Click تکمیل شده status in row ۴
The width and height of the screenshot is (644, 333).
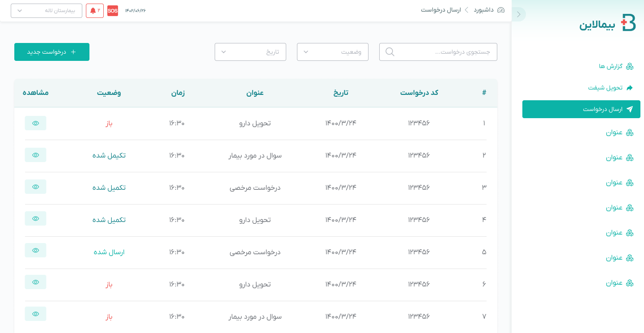pos(109,220)
